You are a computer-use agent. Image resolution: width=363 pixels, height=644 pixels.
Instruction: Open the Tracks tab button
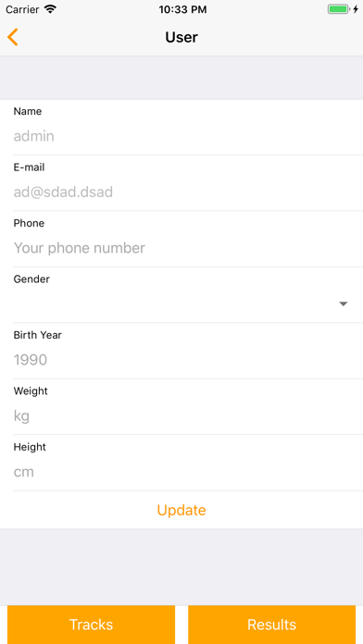(92, 625)
